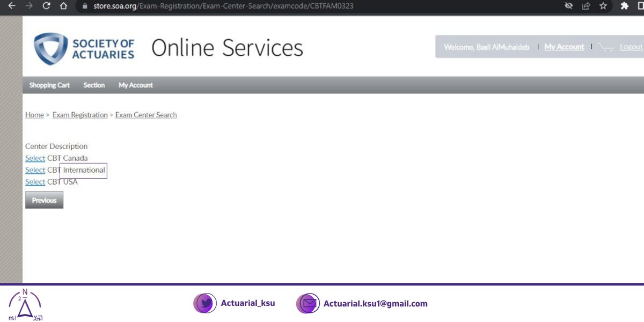The height and width of the screenshot is (322, 644).
Task: Click the Actuarial_ksu Twitter handle
Action: click(x=248, y=303)
